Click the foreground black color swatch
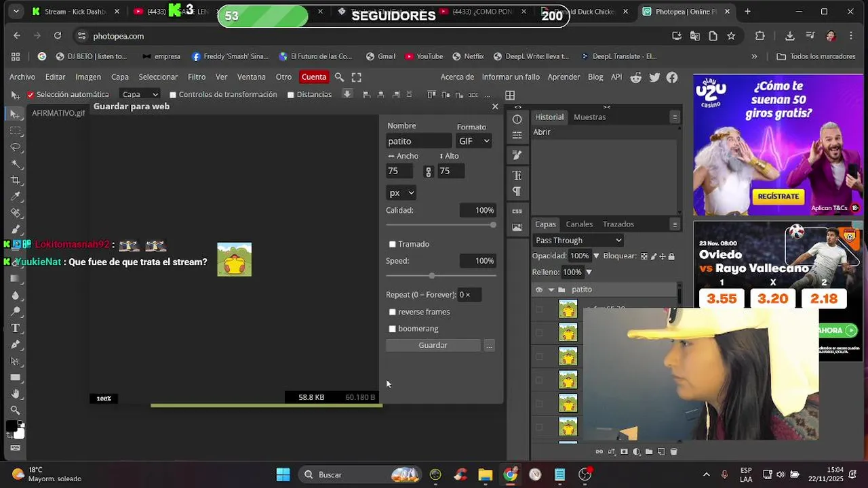This screenshot has width=868, height=488. 12,426
